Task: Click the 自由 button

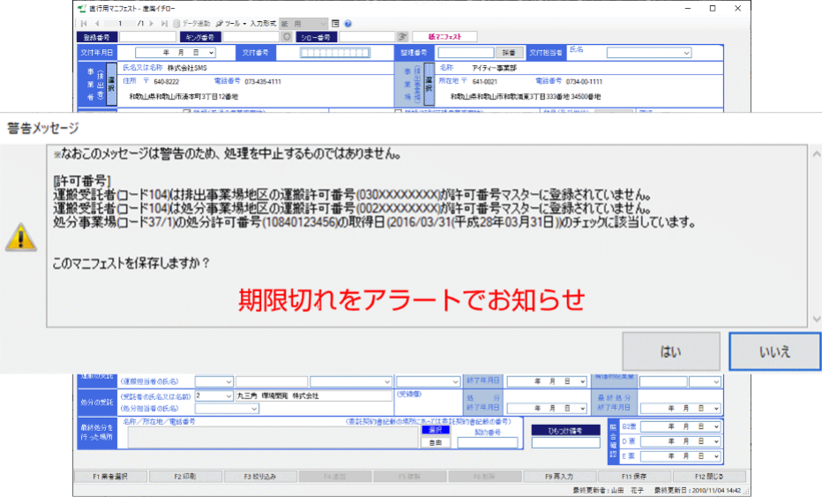Action: (436, 442)
